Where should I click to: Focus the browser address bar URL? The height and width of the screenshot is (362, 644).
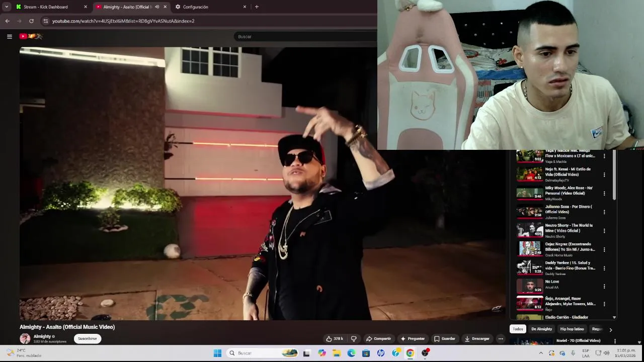(123, 21)
